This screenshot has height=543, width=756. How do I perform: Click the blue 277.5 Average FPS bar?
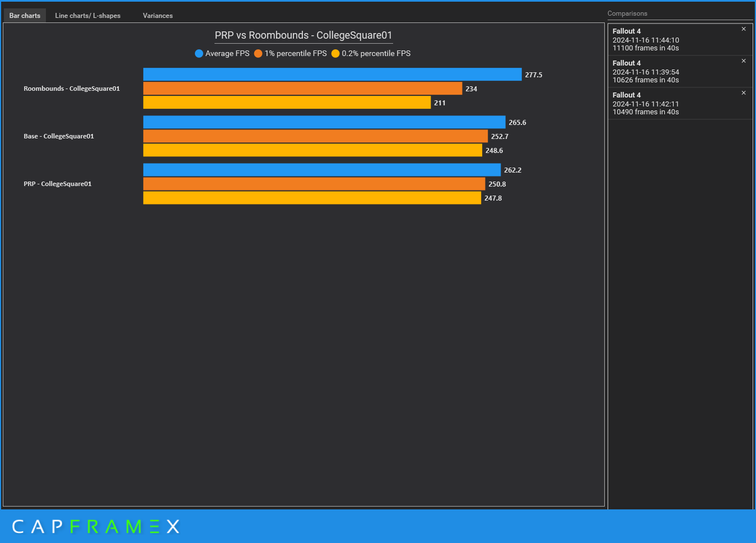pos(333,75)
